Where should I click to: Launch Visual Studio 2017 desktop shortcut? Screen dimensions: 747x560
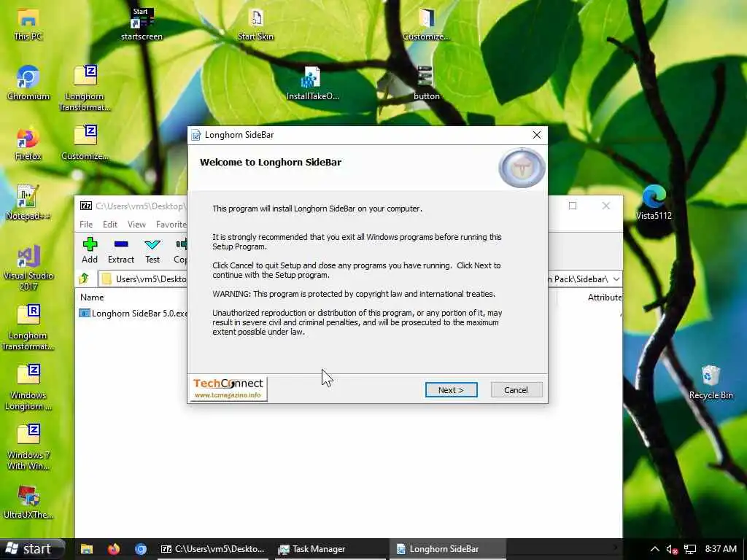pos(28,268)
